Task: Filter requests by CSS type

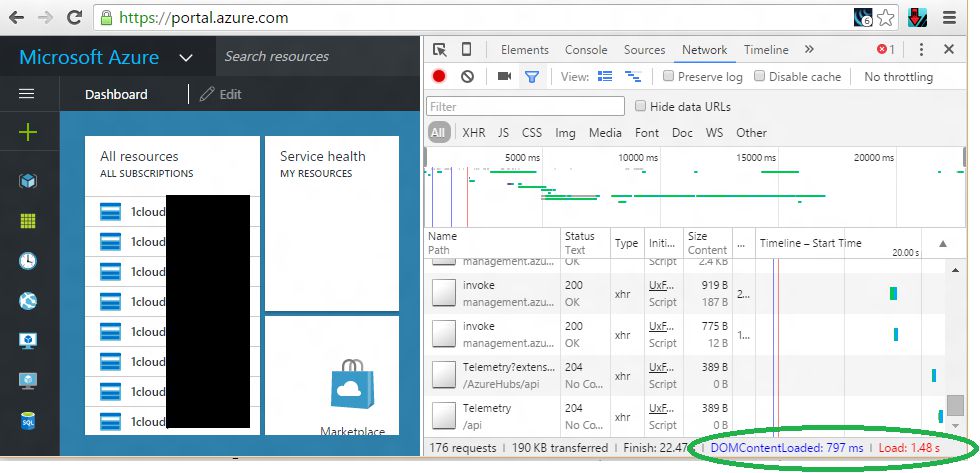Action: pyautogui.click(x=532, y=132)
